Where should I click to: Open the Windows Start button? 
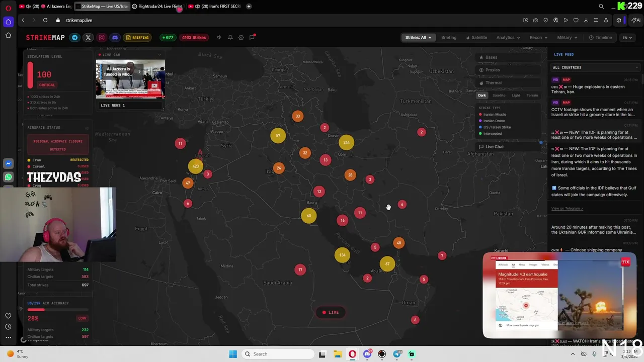[232, 354]
